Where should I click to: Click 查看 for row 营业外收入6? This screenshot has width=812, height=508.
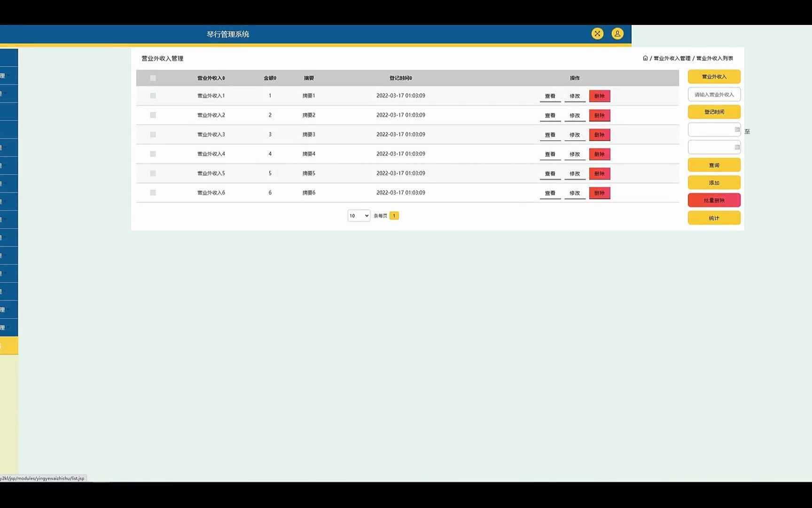click(550, 193)
